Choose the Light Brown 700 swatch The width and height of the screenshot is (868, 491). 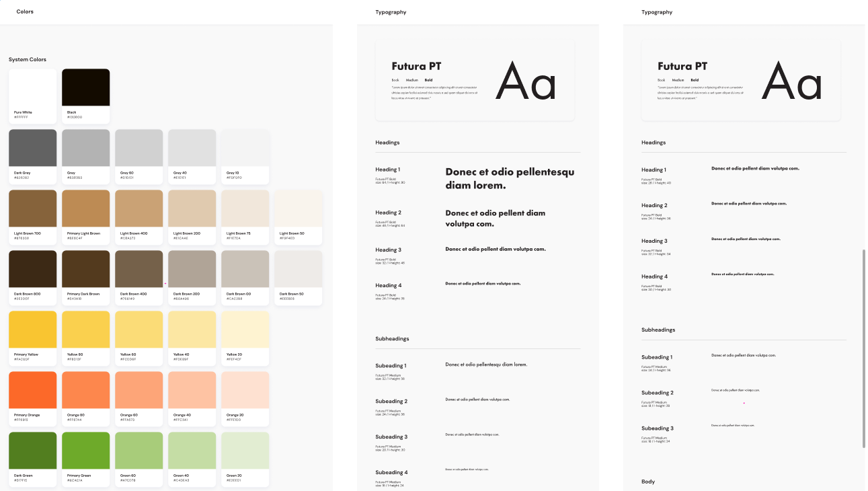(32, 209)
